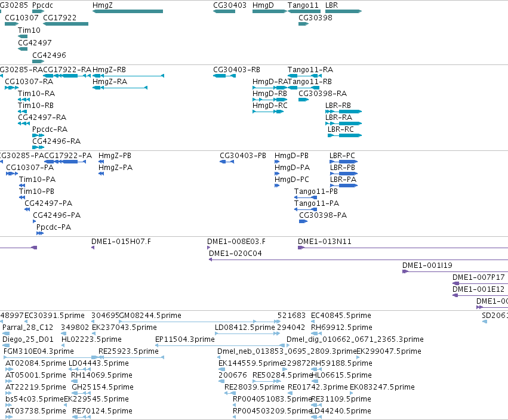Select protein Tango11-PA
Screen dimensions: 508x420
(x=306, y=209)
